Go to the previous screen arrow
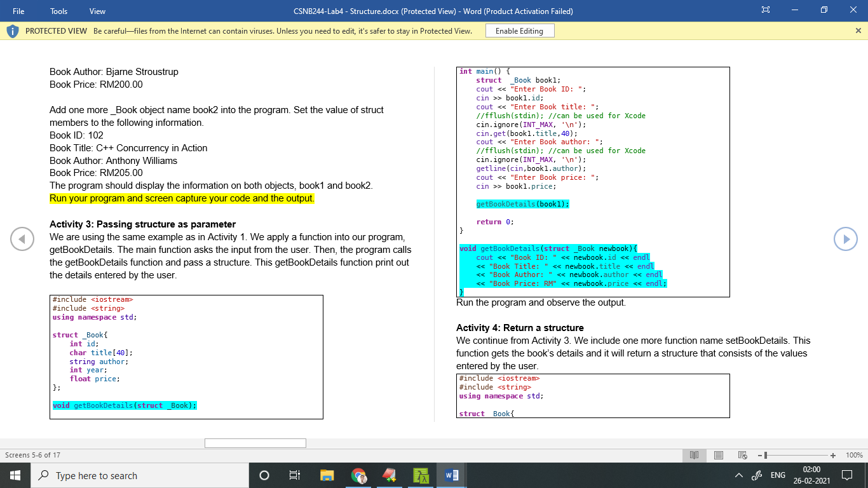This screenshot has height=488, width=868. click(x=22, y=239)
